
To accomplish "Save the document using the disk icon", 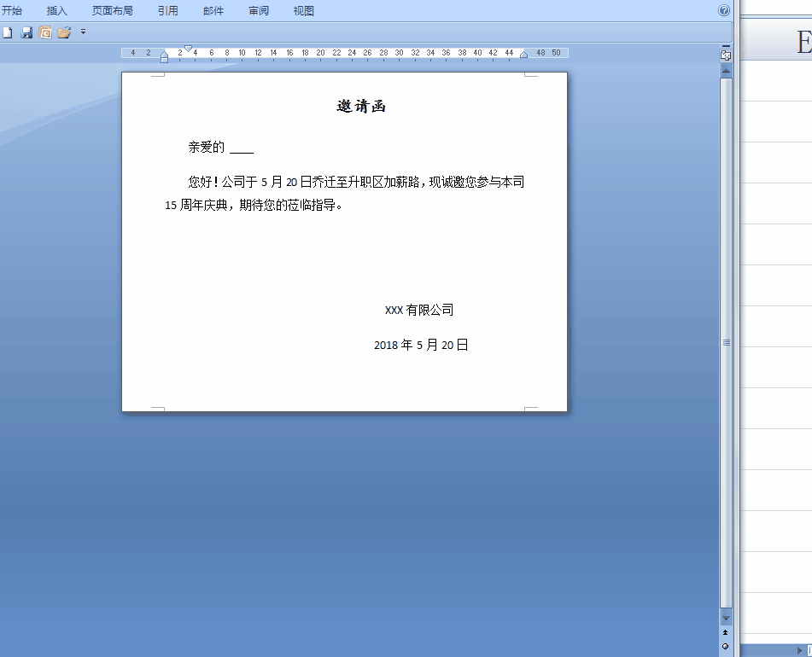I will coord(26,32).
